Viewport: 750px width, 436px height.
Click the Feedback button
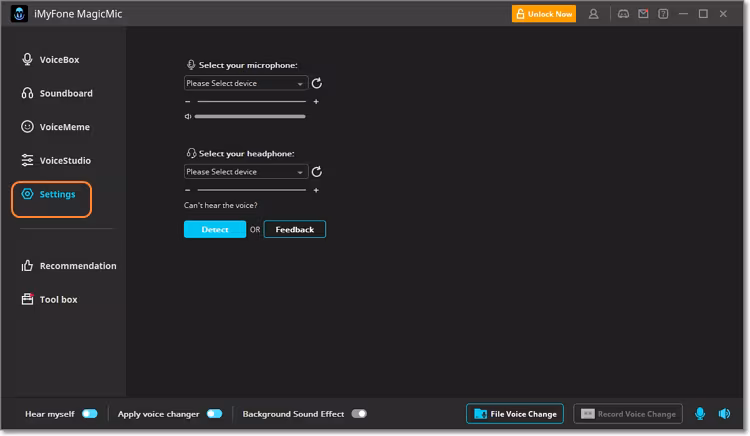tap(295, 229)
